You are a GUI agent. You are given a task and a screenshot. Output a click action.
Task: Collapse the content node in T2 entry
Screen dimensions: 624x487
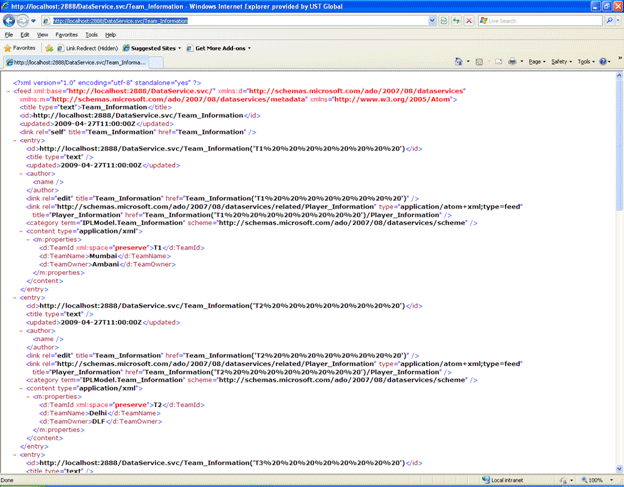click(x=21, y=388)
